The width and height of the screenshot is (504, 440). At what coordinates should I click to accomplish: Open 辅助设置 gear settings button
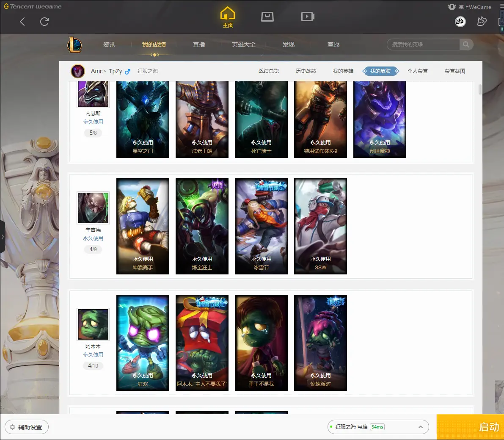coord(27,427)
